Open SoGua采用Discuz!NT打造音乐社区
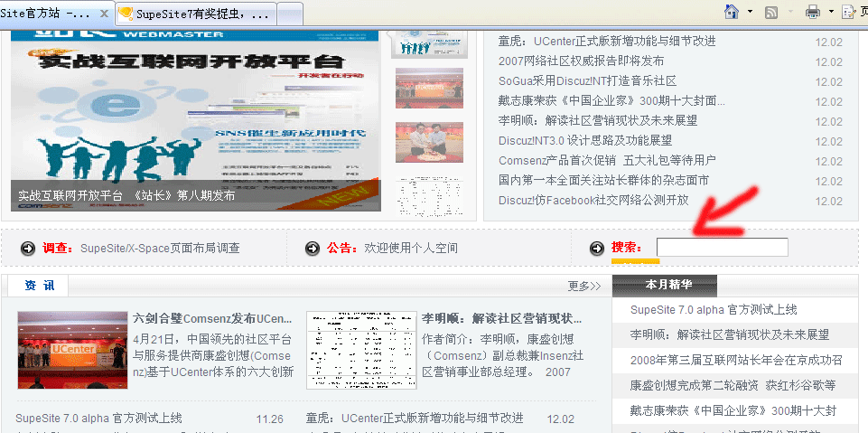The height and width of the screenshot is (433, 868). click(587, 80)
